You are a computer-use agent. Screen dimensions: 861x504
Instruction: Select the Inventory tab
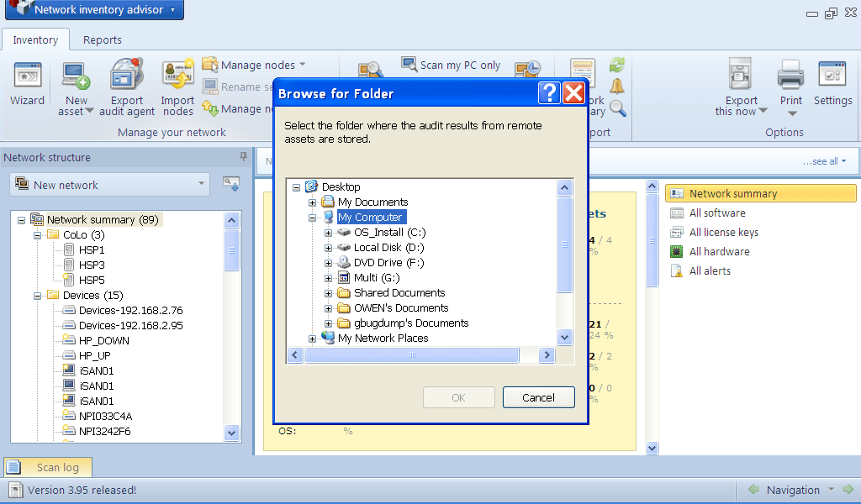click(x=35, y=40)
